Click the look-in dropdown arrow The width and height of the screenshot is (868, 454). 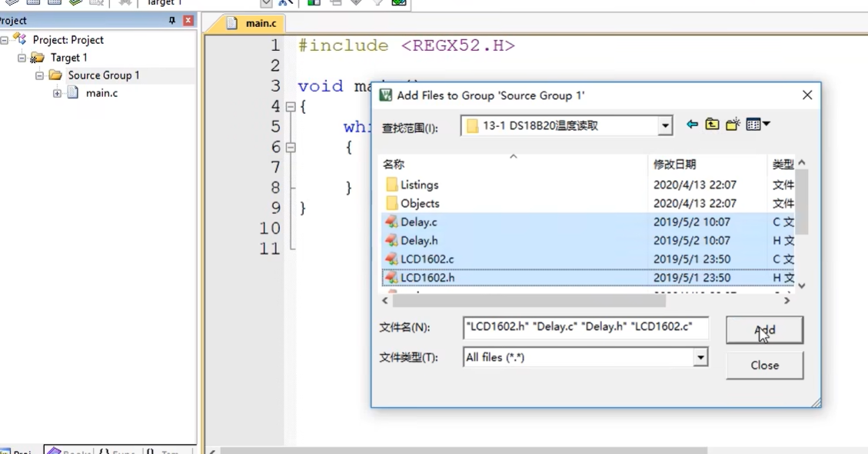[665, 126]
